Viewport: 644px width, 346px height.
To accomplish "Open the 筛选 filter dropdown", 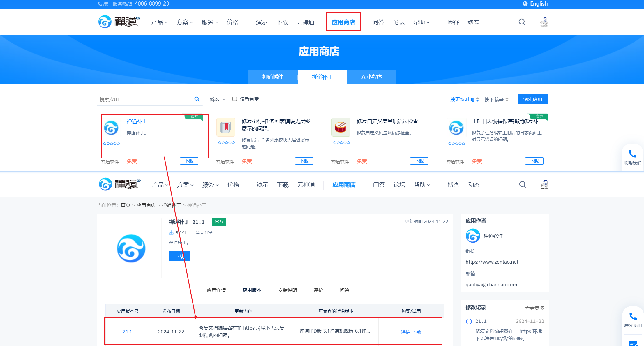I will (218, 99).
